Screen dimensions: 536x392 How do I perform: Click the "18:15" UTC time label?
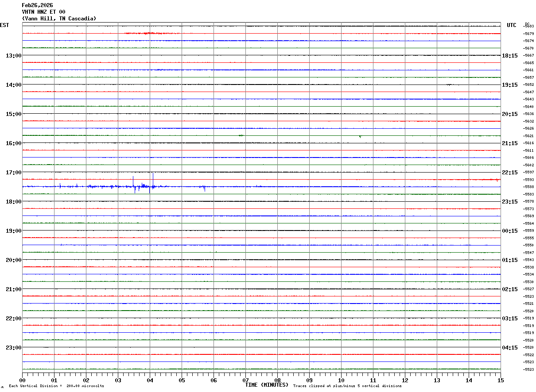(510, 56)
